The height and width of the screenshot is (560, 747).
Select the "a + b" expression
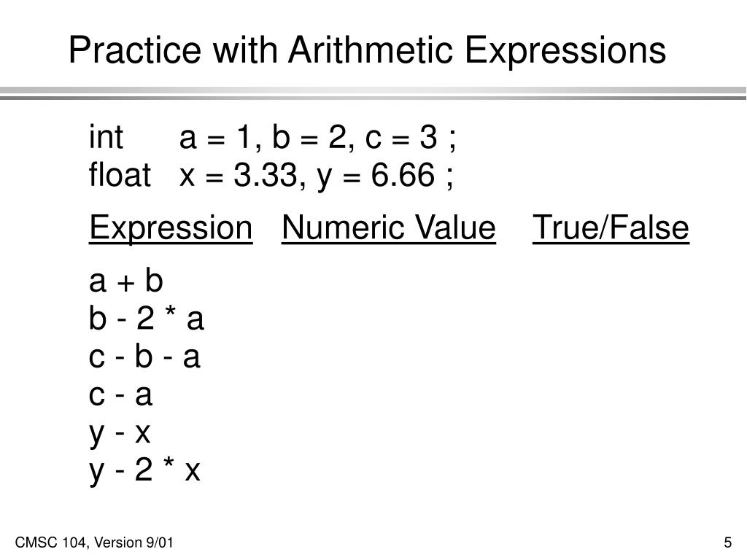pos(126,281)
